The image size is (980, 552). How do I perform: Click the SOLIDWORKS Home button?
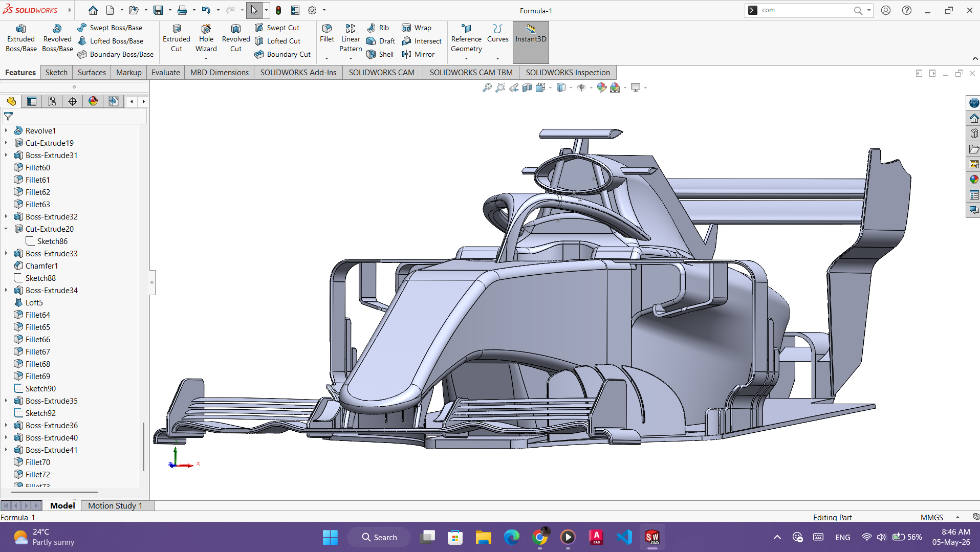93,10
